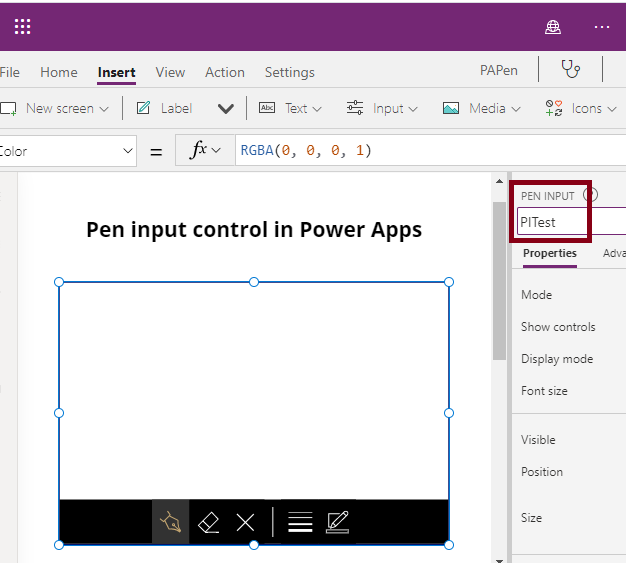Select the Insert tab
Image resolution: width=626 pixels, height=563 pixels.
pyautogui.click(x=117, y=72)
